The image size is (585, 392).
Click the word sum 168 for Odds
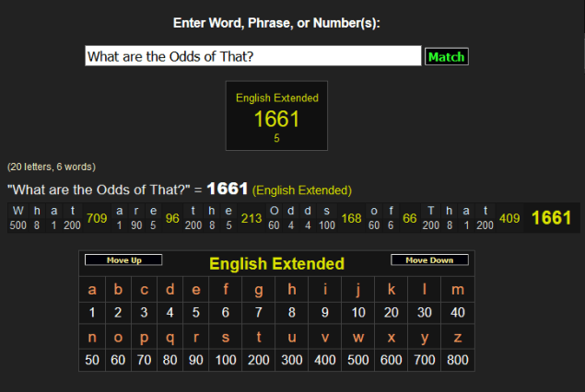tap(351, 219)
